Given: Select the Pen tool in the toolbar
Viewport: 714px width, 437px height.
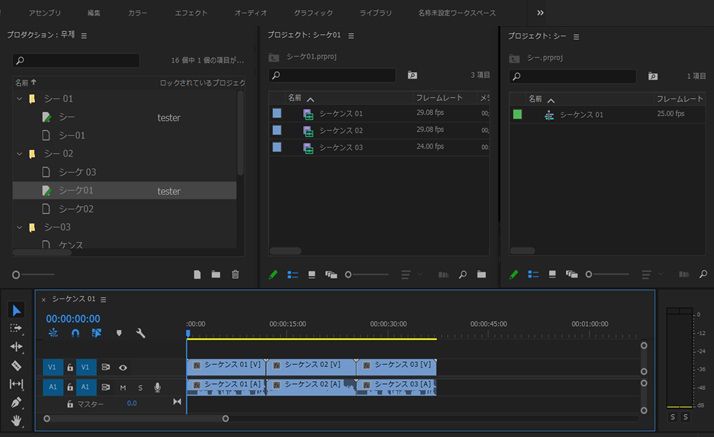Looking at the screenshot, I should tap(16, 402).
